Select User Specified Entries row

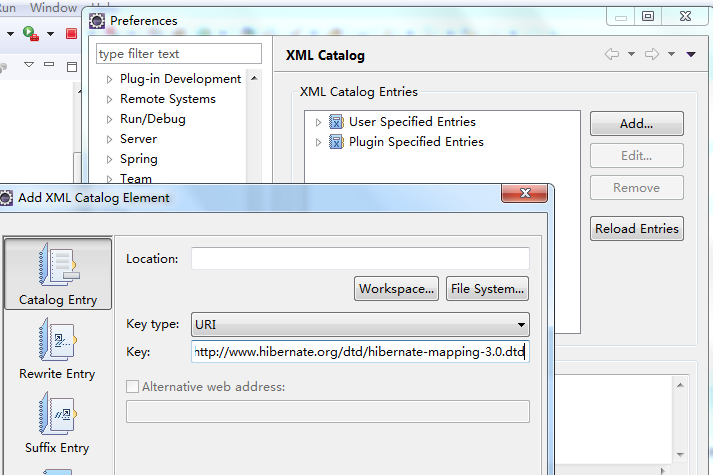[x=412, y=122]
